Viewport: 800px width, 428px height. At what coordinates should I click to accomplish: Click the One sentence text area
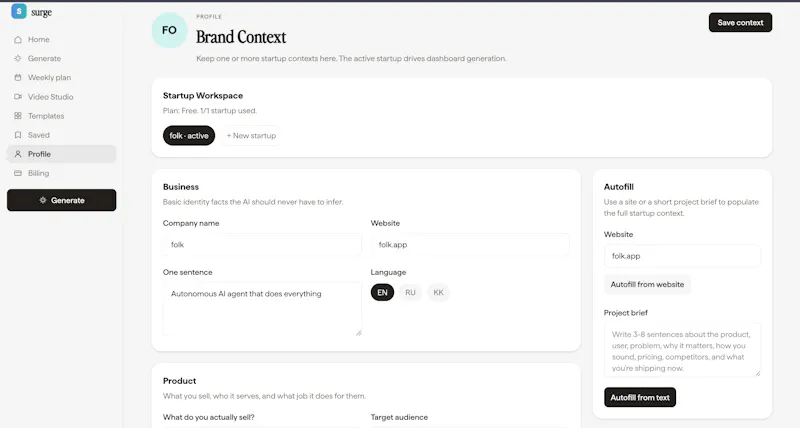pyautogui.click(x=262, y=309)
